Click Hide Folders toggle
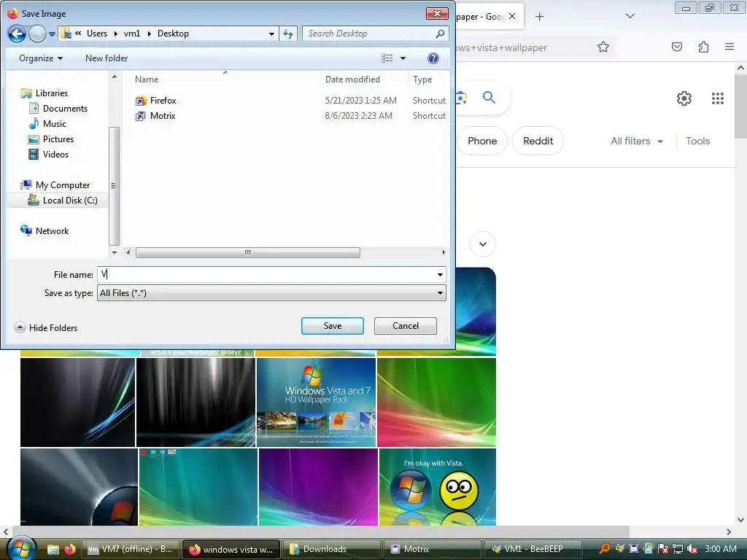The image size is (747, 560). point(46,327)
